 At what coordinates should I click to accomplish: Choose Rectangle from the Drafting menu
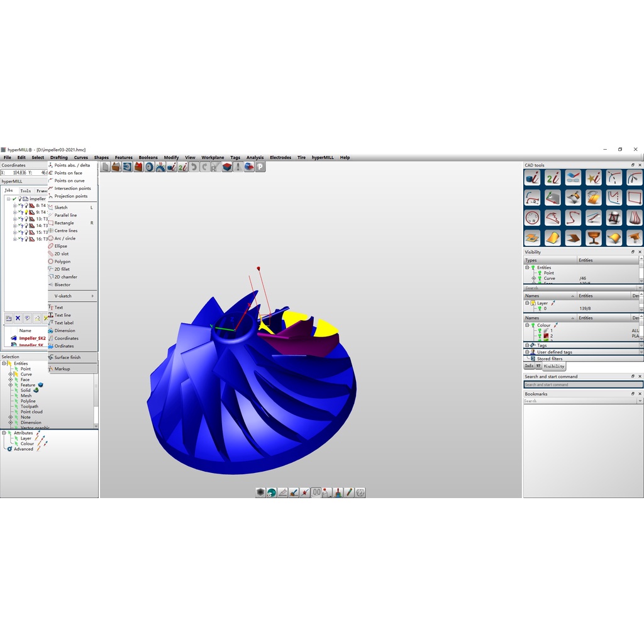coord(72,223)
